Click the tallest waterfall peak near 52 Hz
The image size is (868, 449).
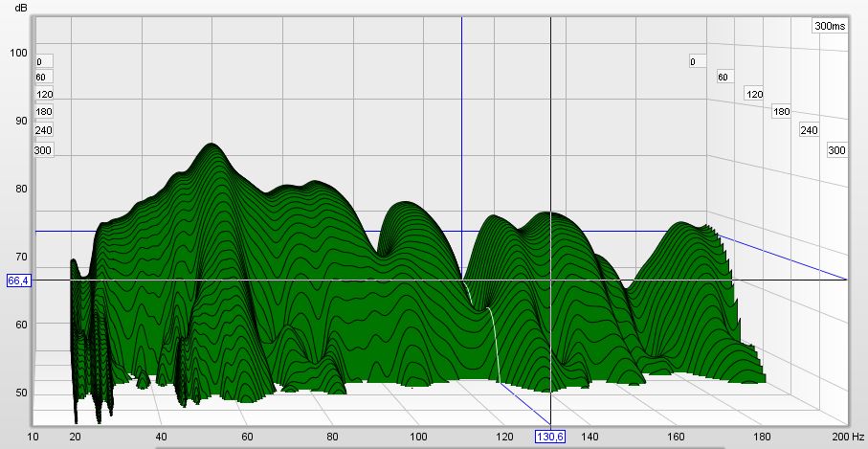click(x=211, y=146)
